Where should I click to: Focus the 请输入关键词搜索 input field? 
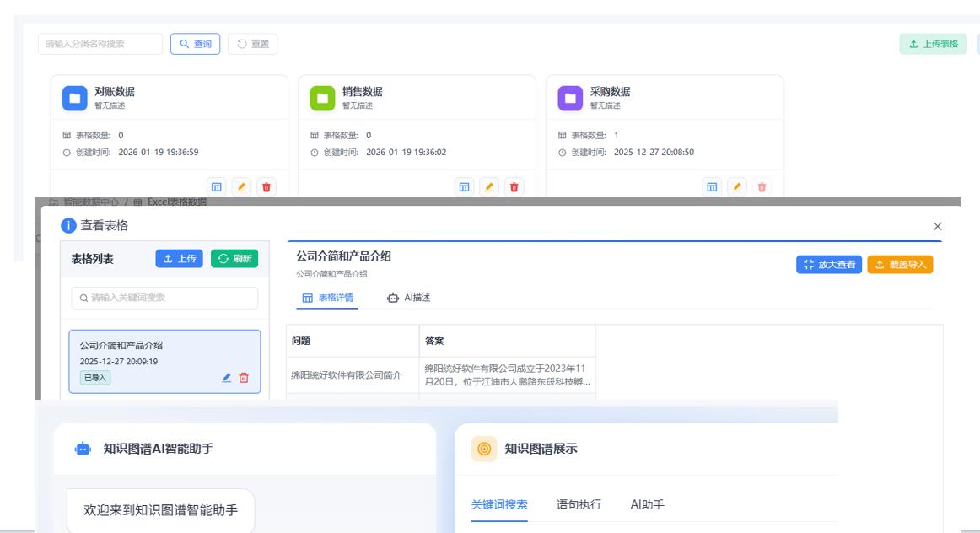[x=164, y=298]
